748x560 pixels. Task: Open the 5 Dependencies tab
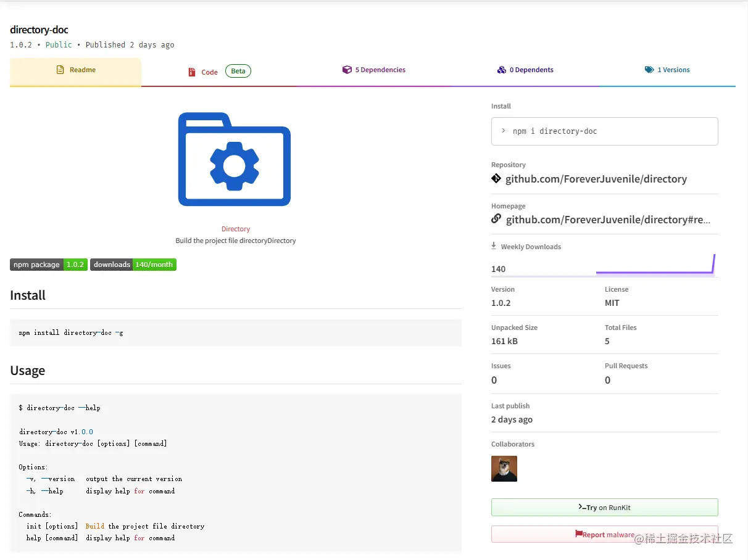tap(374, 70)
